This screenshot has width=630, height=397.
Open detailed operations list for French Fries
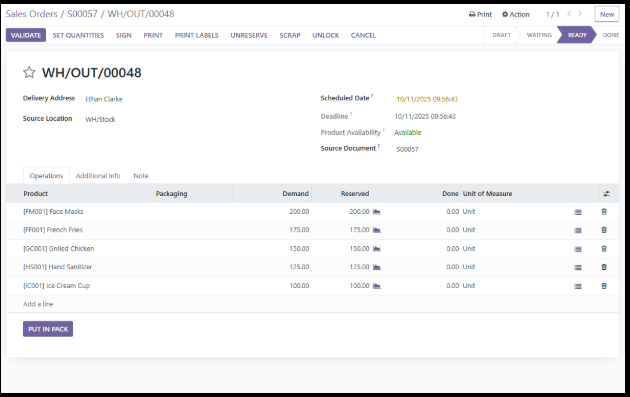[578, 230]
